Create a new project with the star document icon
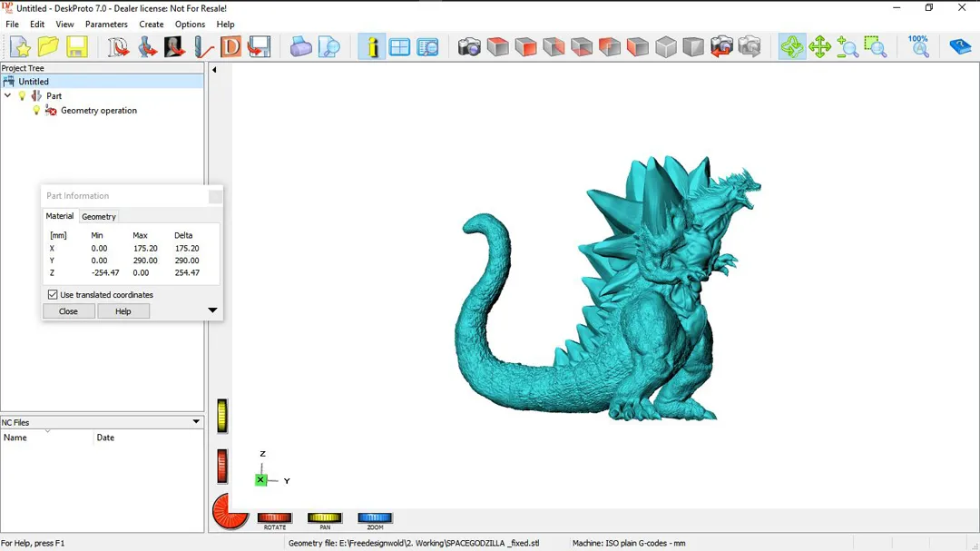 pyautogui.click(x=20, y=47)
